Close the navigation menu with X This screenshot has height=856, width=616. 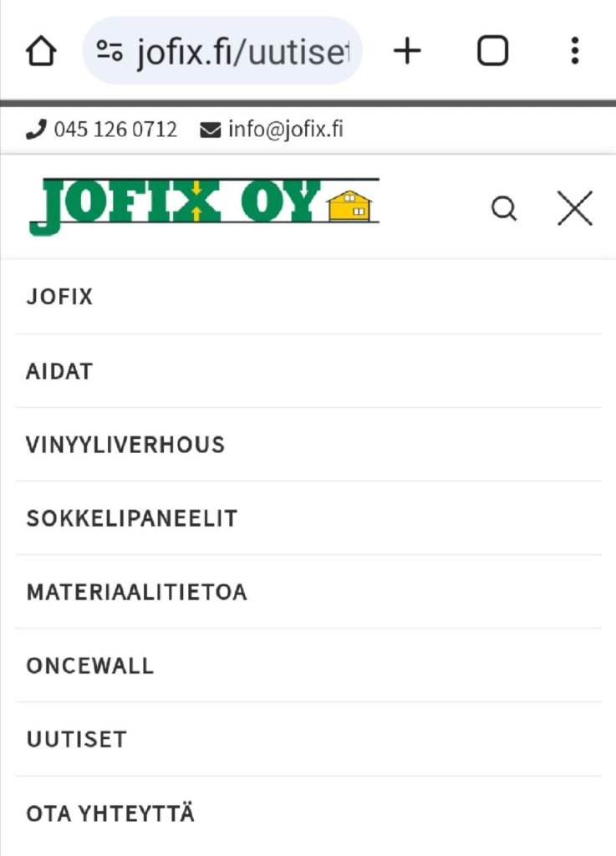(x=575, y=208)
